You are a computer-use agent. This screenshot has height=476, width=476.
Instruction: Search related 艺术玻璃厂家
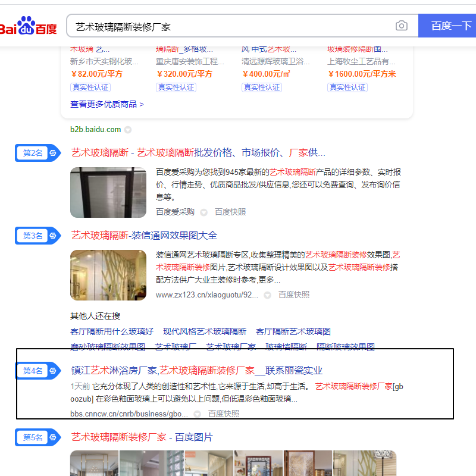click(231, 347)
